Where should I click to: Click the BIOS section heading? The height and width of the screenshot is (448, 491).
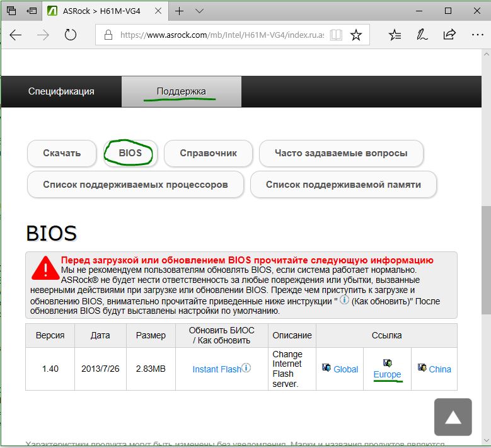tap(51, 233)
